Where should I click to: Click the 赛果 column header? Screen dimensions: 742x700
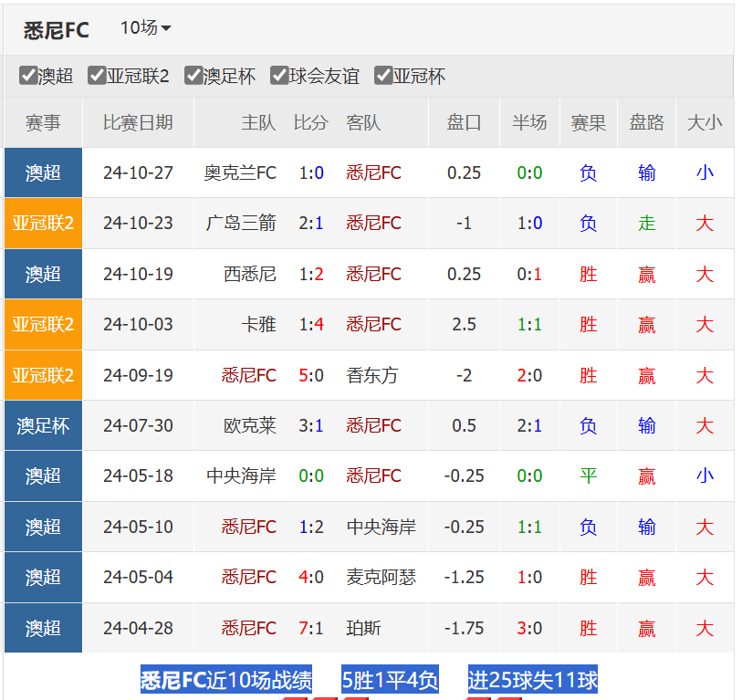[x=588, y=123]
